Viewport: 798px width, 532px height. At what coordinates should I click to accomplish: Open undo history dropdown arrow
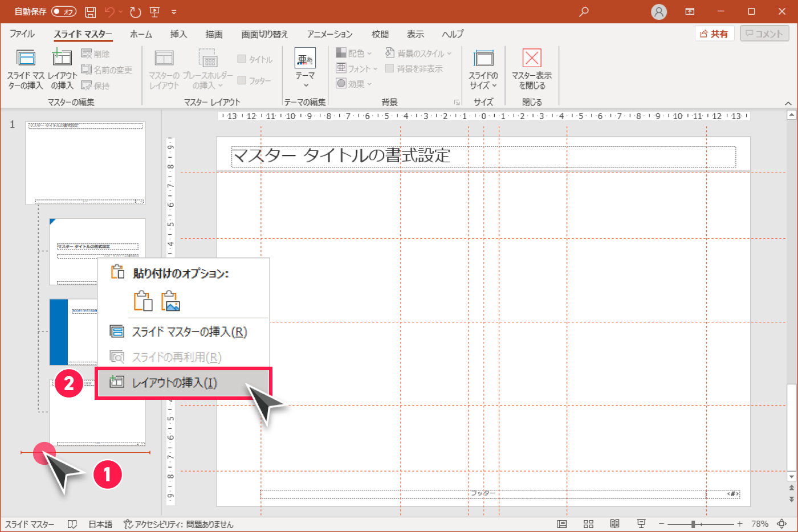pos(121,11)
